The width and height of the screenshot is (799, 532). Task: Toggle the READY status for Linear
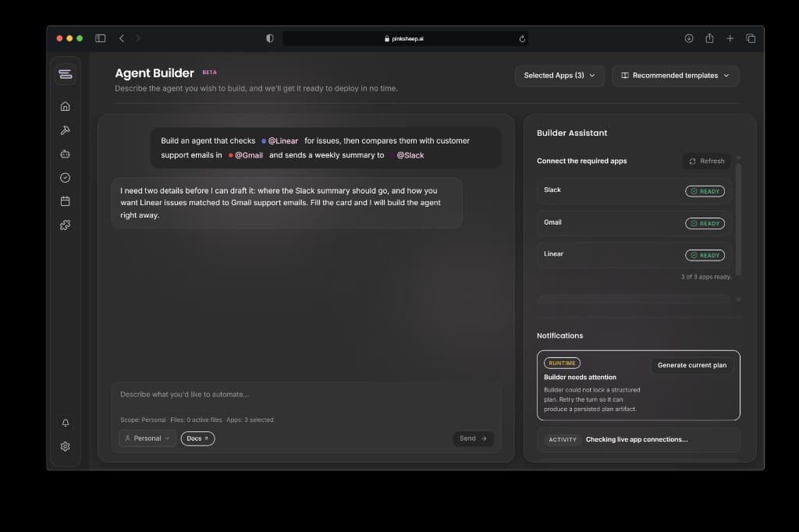tap(705, 254)
